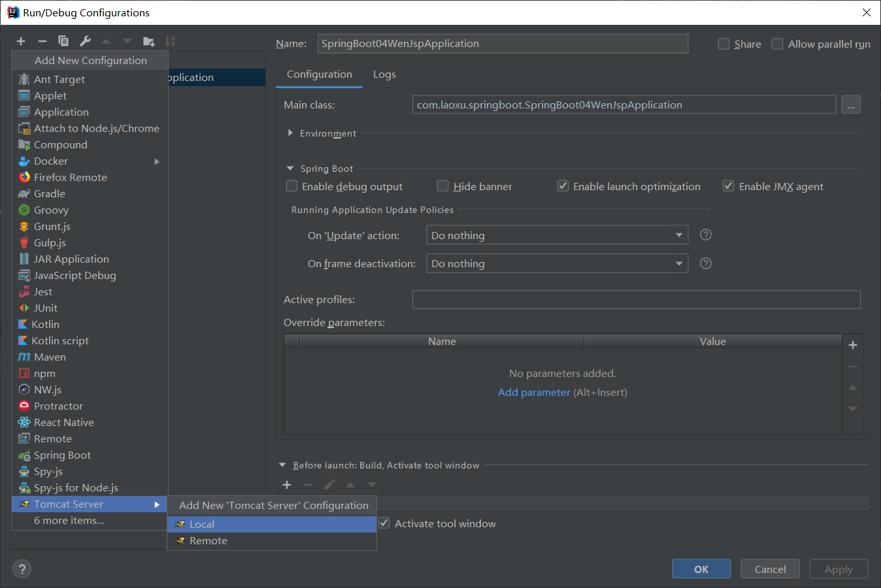Screen dimensions: 881x588
Task: Switch to Logs tab
Action: pos(384,74)
